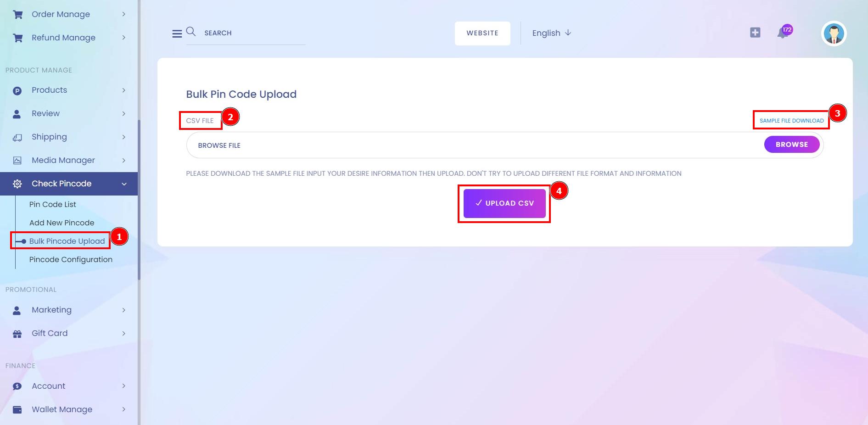Click the plus square icon
Screen dimensions: 868x425
point(755,33)
